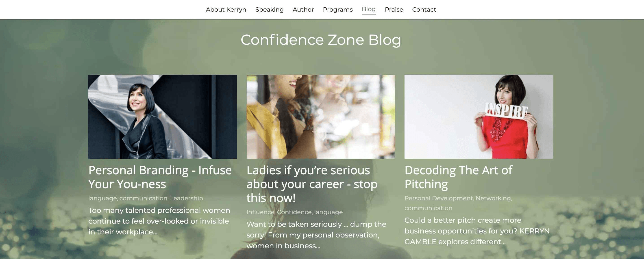The height and width of the screenshot is (259, 644).
Task: Navigate to the Contact page
Action: [x=424, y=9]
